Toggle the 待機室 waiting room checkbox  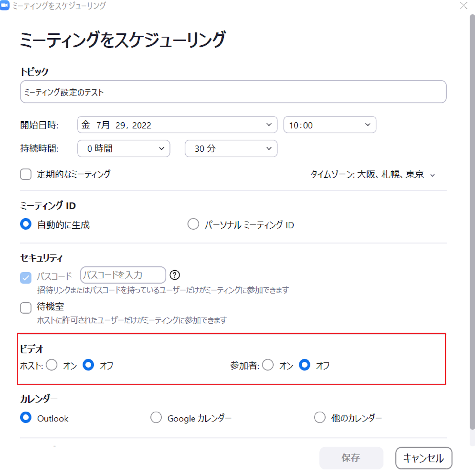(x=26, y=307)
